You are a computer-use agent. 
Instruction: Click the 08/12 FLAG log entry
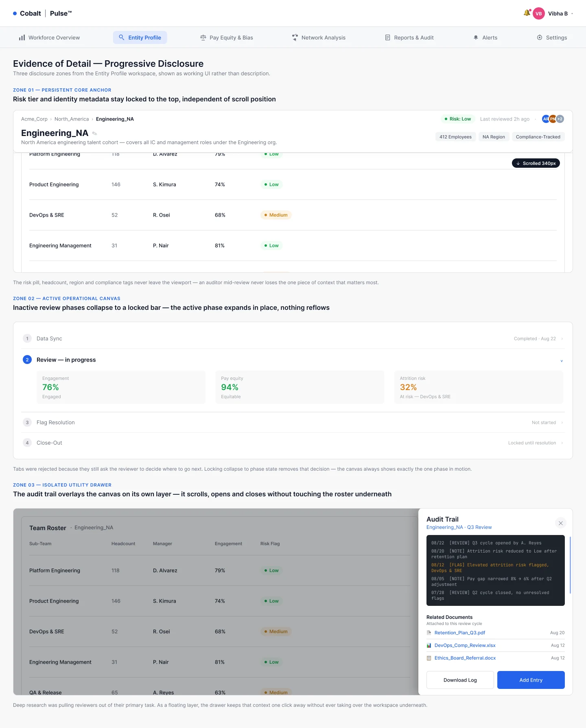click(x=490, y=568)
